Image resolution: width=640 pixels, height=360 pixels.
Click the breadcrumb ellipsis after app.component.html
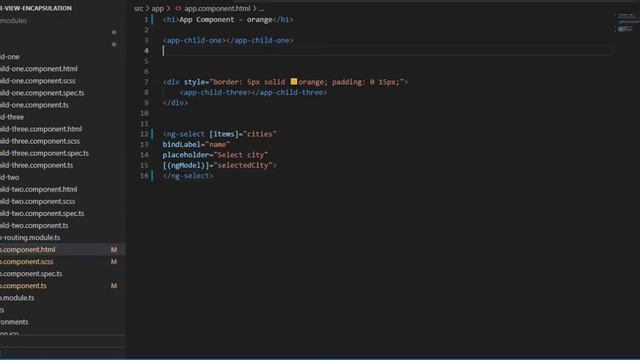[x=261, y=8]
